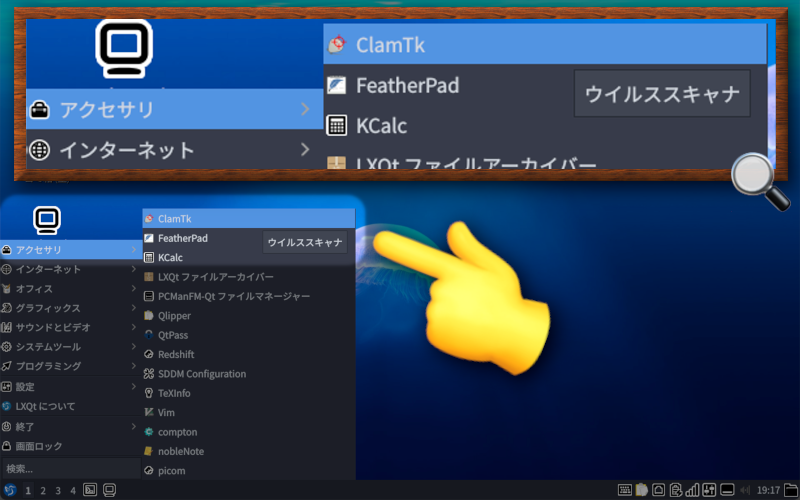Switch to workspace 2 on the panel

[43, 491]
